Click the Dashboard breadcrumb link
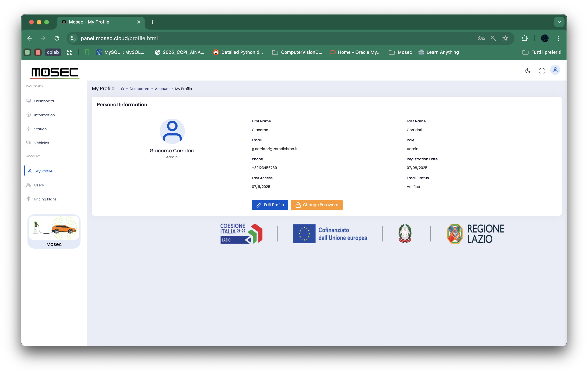Viewport: 588px width, 374px height. [139, 89]
